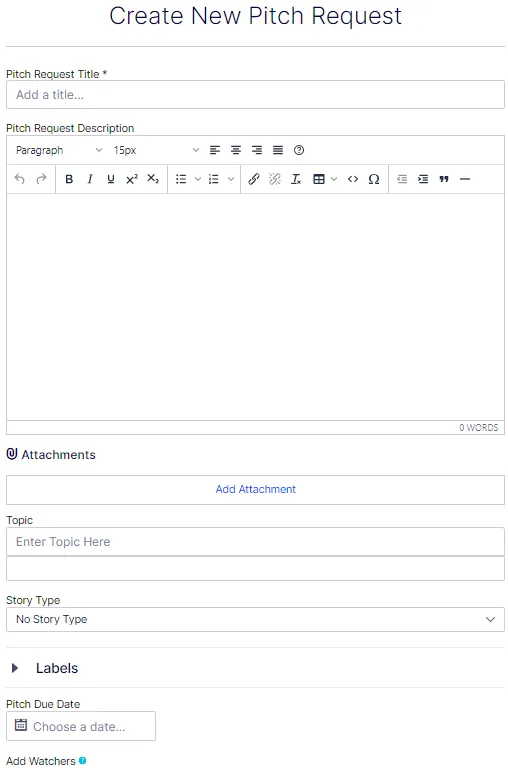The height and width of the screenshot is (768, 508).
Task: Click the Add Attachment link
Action: pos(256,489)
